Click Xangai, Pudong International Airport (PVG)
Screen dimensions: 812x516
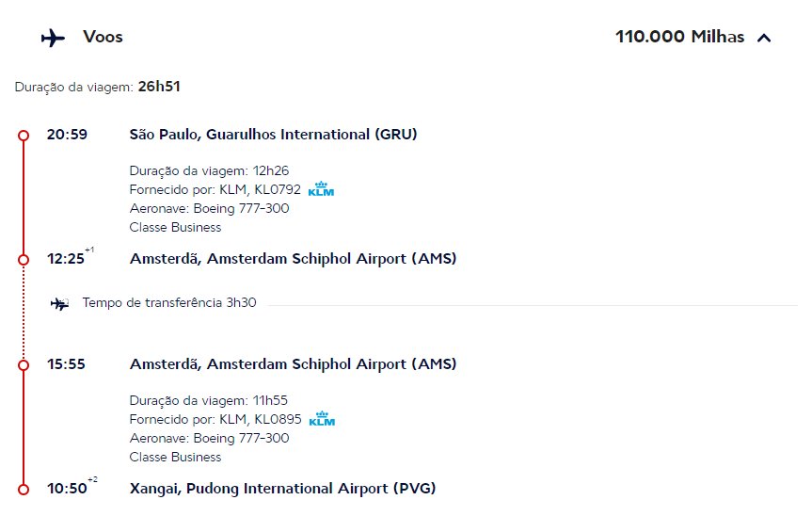[283, 489]
